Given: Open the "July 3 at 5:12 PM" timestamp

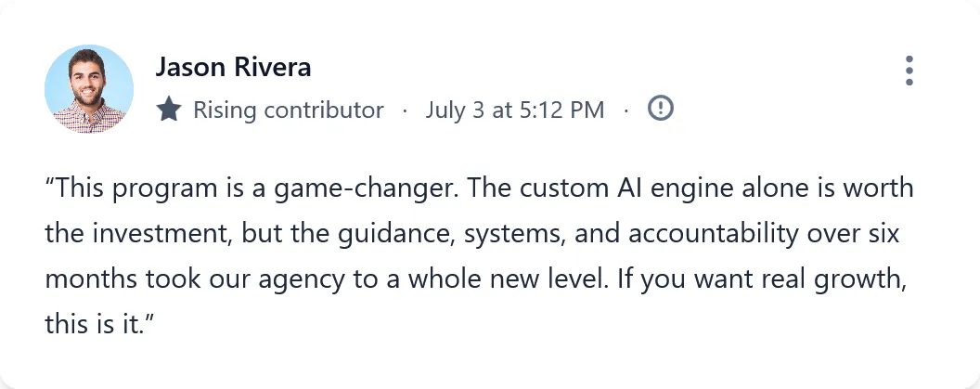Looking at the screenshot, I should click(514, 110).
